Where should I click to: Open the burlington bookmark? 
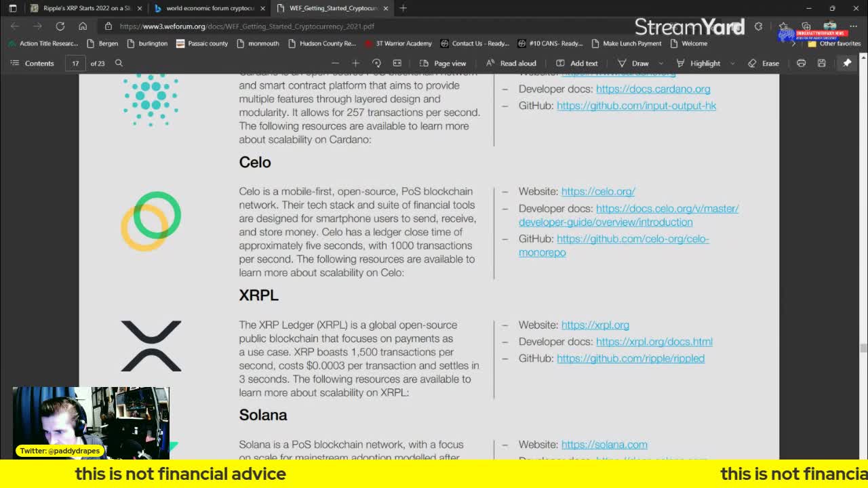(x=147, y=43)
